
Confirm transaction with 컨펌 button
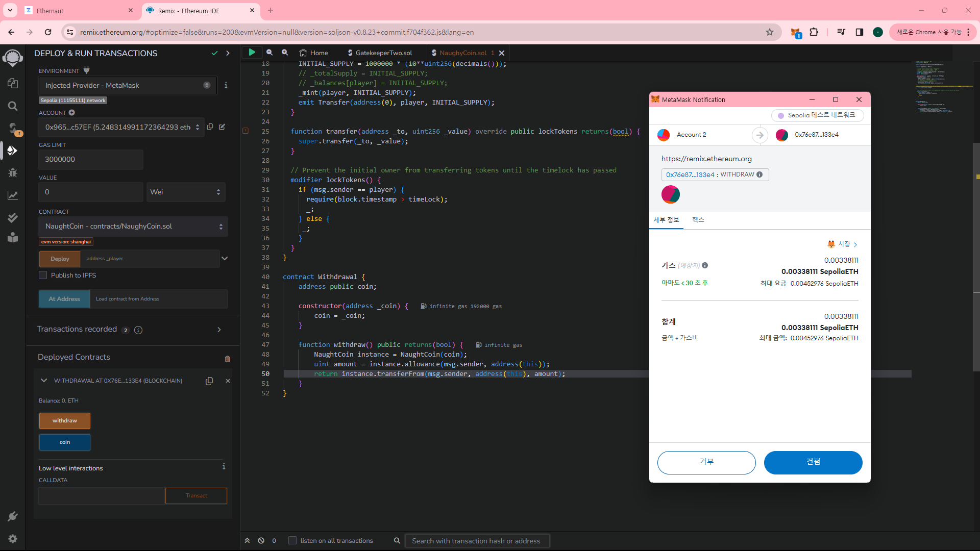coord(813,462)
